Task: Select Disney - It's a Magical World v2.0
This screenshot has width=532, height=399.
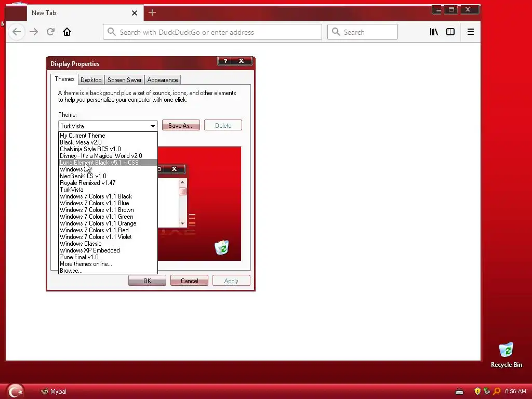Action: pos(108,156)
